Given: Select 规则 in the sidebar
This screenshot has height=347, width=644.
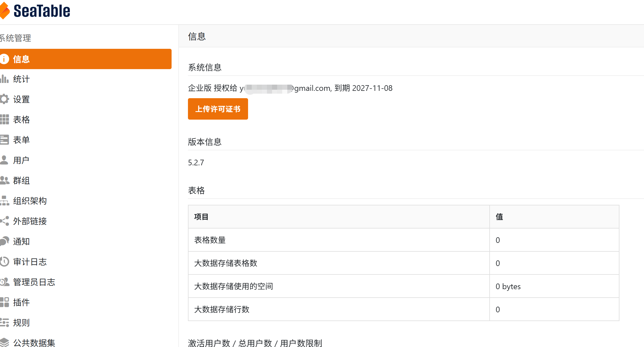Looking at the screenshot, I should [21, 323].
